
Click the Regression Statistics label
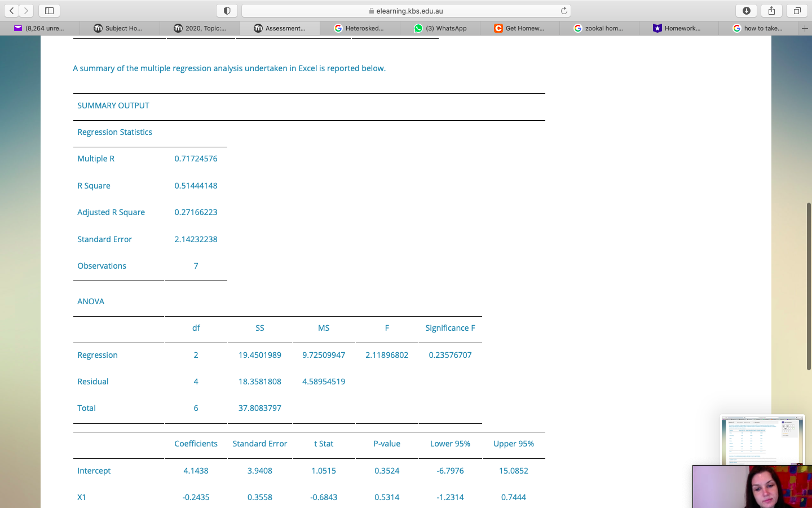coord(114,132)
